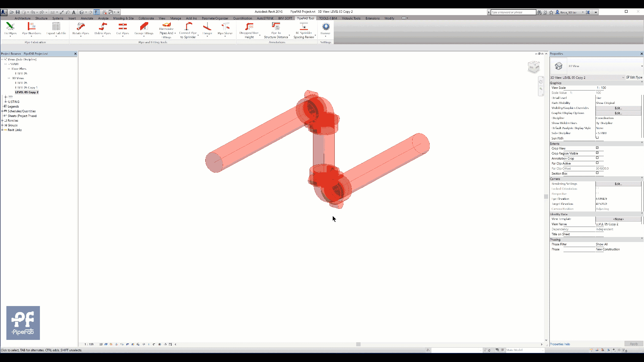Open the Collaborate ribbon tab

coord(146,18)
